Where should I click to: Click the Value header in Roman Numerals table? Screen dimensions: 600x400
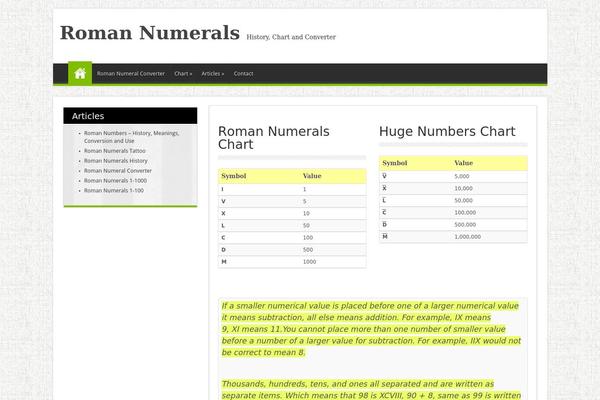tap(312, 176)
